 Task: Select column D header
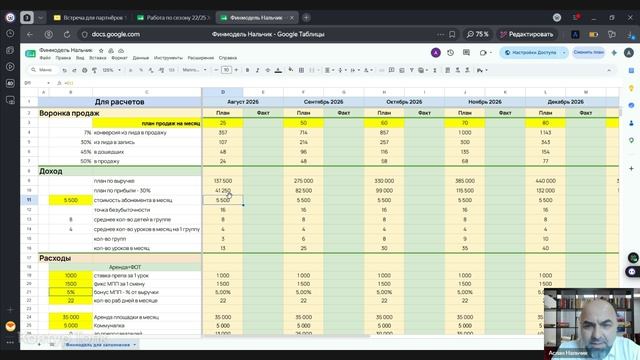pyautogui.click(x=223, y=92)
